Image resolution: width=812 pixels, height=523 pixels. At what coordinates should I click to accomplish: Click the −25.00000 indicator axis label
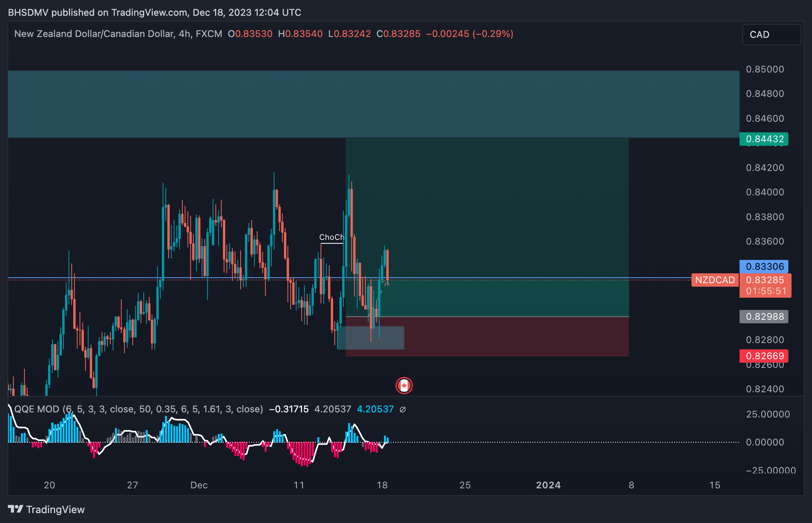point(771,470)
